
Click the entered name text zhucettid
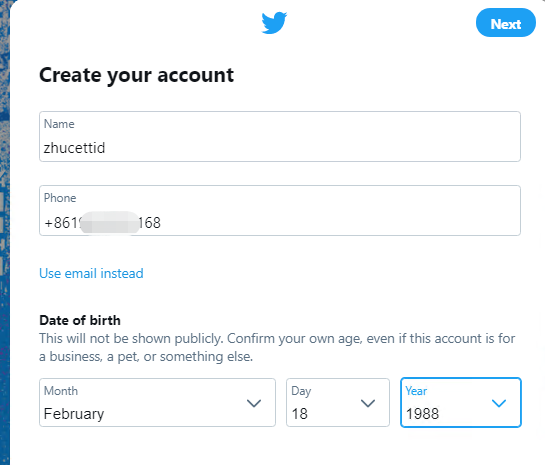[x=74, y=148]
